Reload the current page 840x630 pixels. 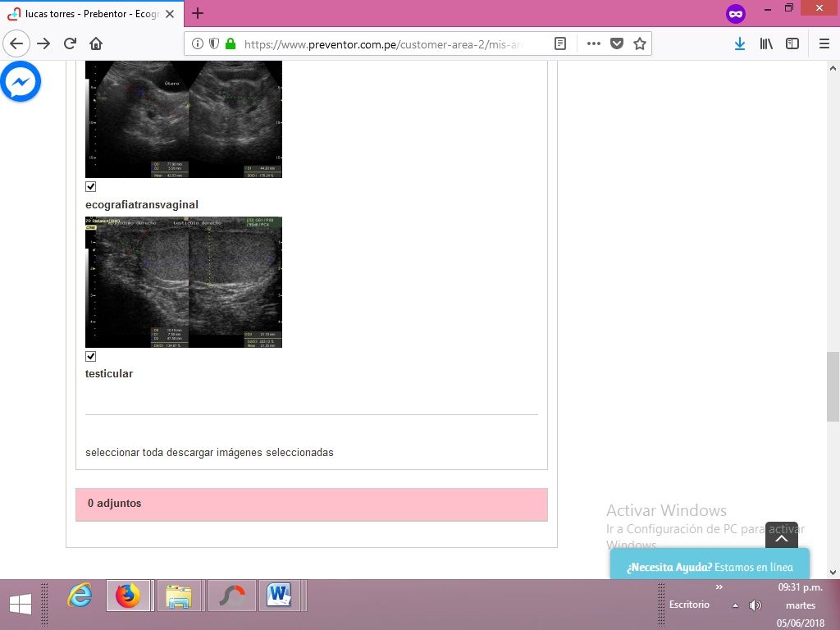pyautogui.click(x=70, y=44)
